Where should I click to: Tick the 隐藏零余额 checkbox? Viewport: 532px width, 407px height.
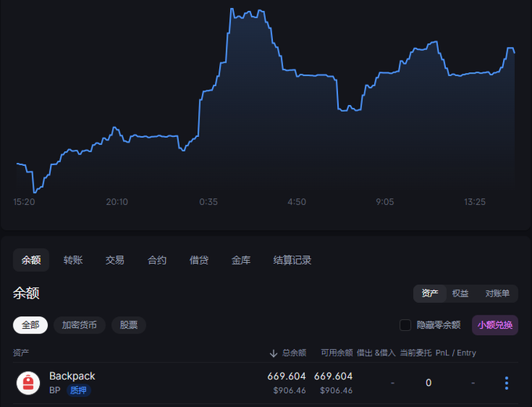pos(405,325)
